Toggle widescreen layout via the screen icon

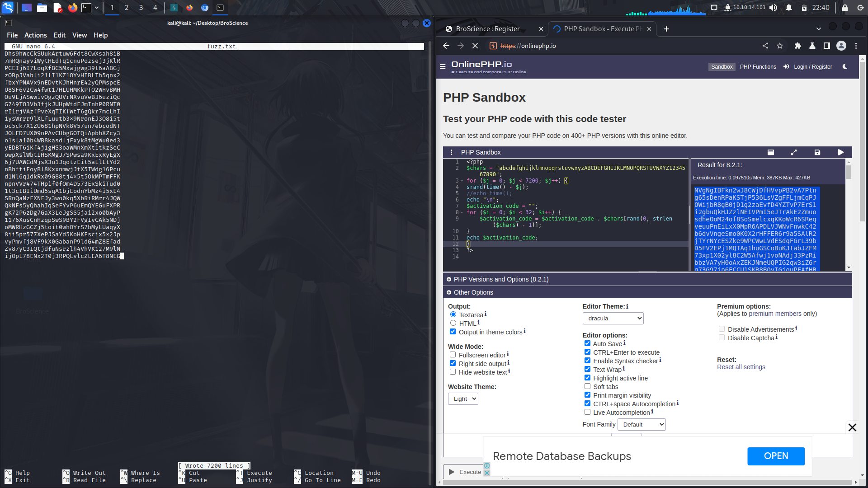[771, 152]
